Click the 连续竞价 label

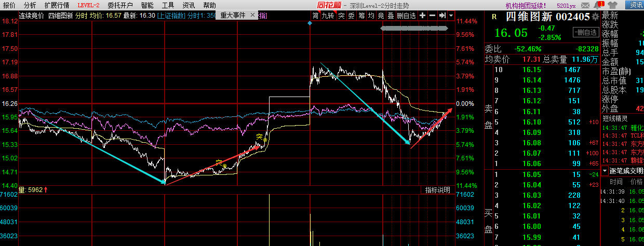pos(32,16)
